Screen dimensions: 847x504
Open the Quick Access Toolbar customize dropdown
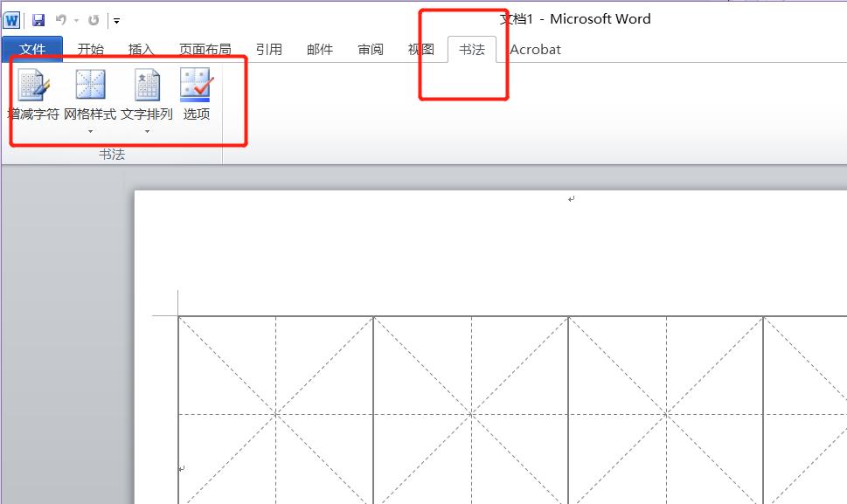pos(115,19)
